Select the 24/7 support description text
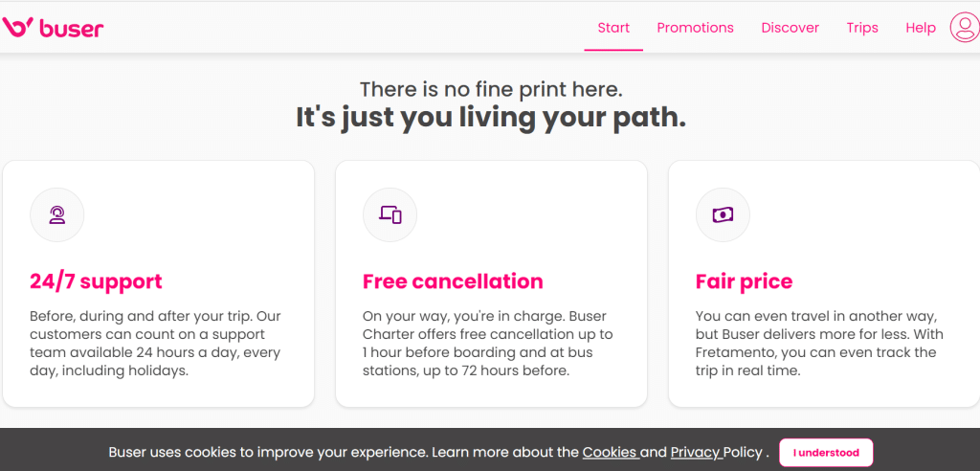The image size is (980, 471). (155, 343)
